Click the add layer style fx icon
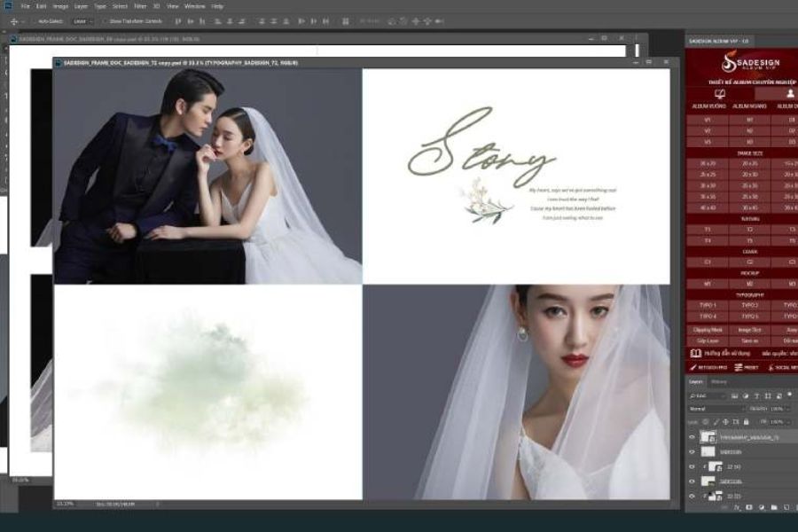 click(x=739, y=508)
